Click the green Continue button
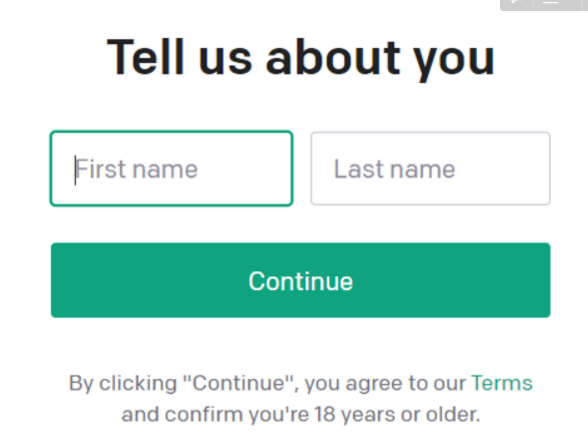 click(x=301, y=280)
